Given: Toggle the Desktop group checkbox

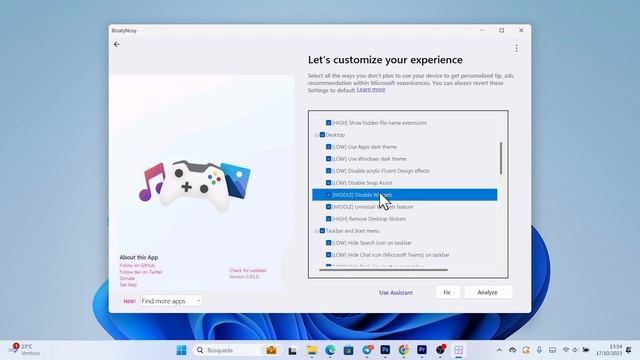Looking at the screenshot, I should [322, 135].
